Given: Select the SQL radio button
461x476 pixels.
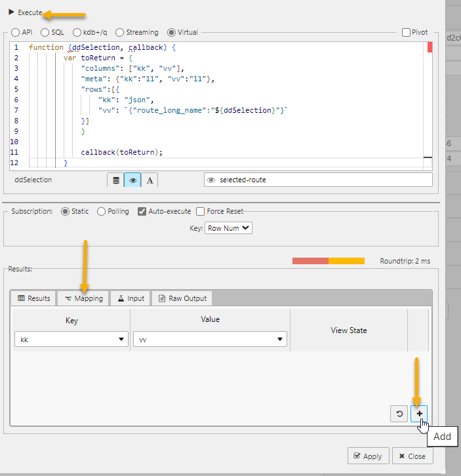Looking at the screenshot, I should pos(45,33).
